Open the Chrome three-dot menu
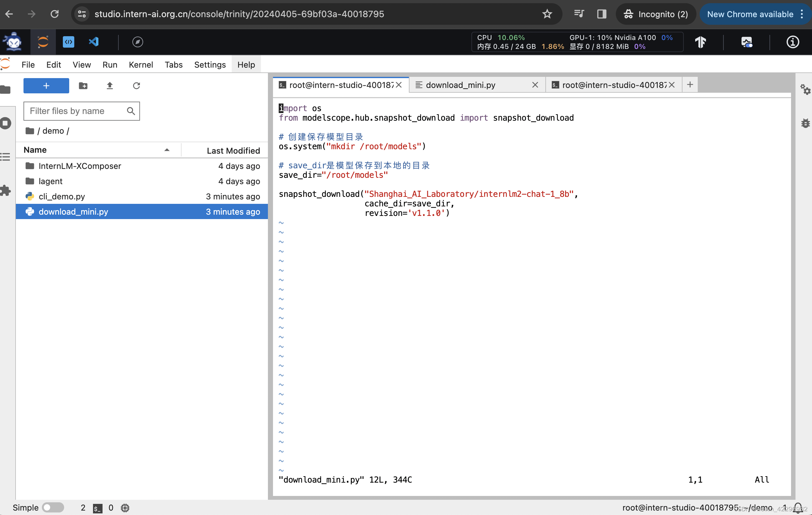 (802, 14)
